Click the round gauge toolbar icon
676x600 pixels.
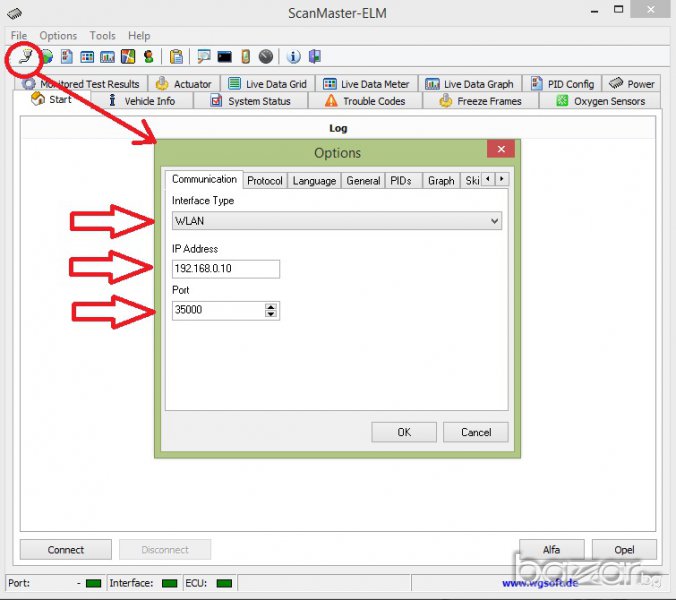pyautogui.click(x=266, y=57)
